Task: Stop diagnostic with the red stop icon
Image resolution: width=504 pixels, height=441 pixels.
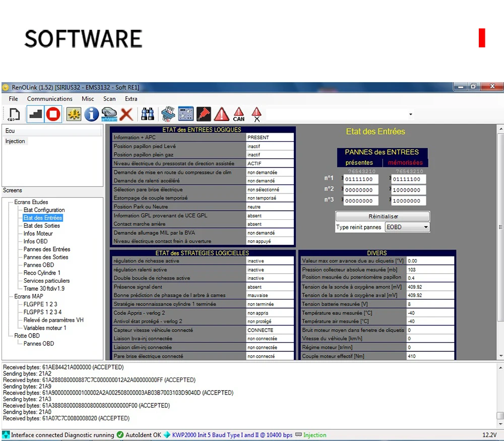Action: (x=53, y=114)
